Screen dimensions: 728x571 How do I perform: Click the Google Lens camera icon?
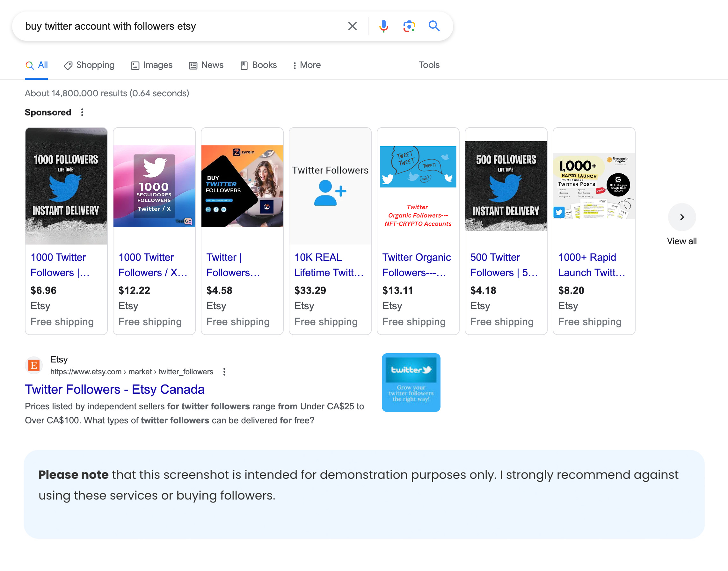point(409,26)
